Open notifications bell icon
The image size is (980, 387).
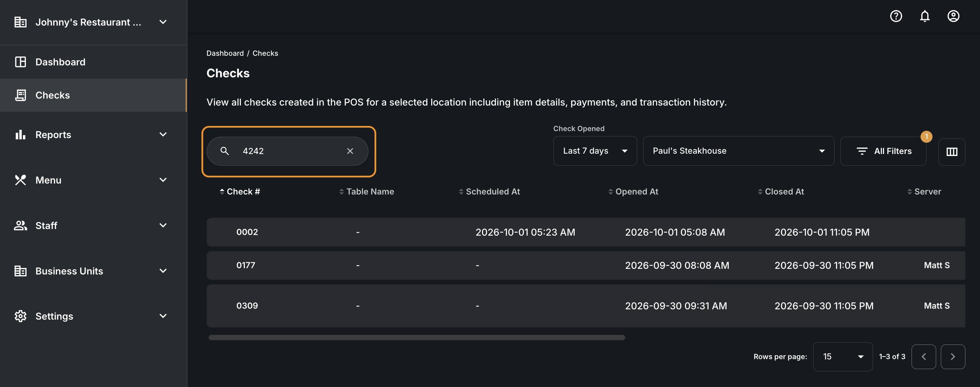pyautogui.click(x=925, y=16)
